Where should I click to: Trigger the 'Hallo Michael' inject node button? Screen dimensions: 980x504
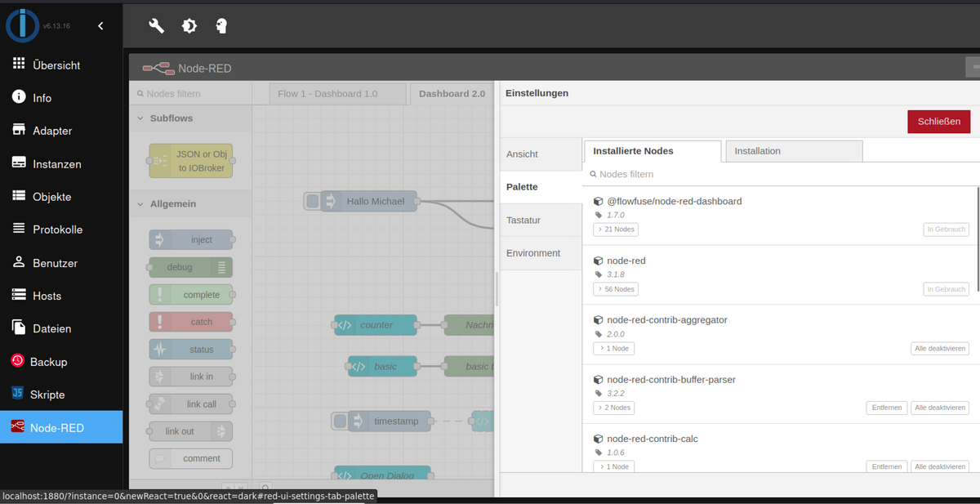312,201
